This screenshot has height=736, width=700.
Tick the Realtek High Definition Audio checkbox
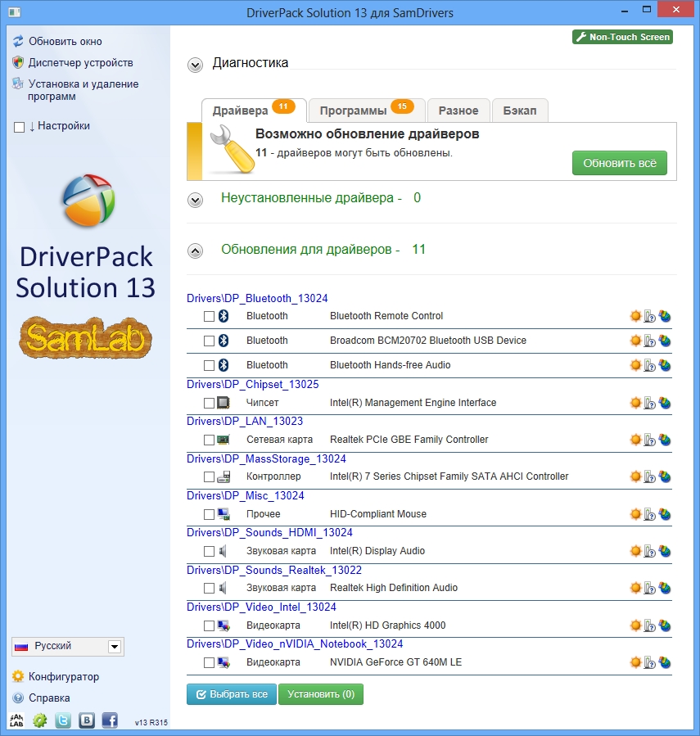209,588
